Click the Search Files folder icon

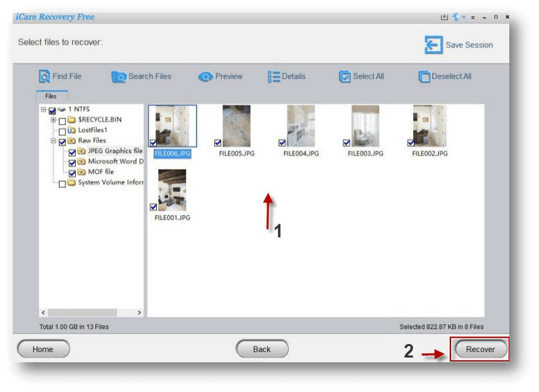tap(119, 76)
